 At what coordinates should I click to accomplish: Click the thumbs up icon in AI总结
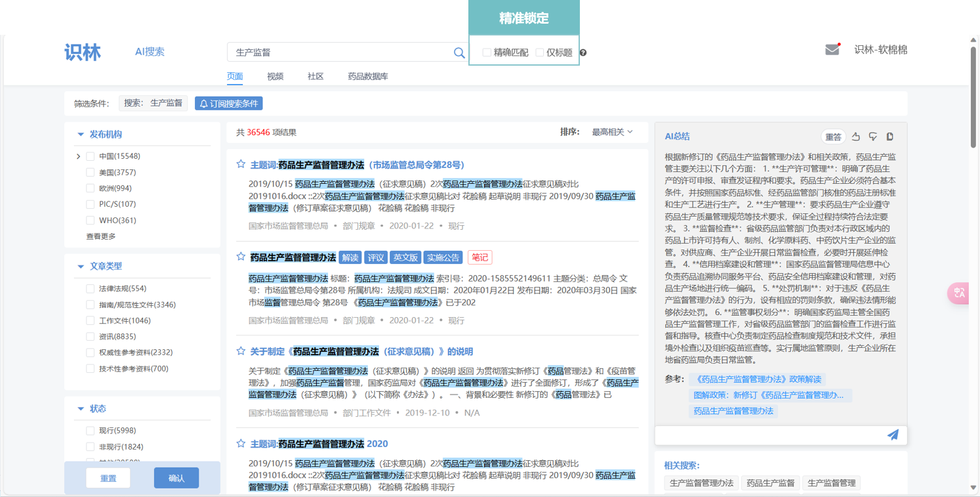point(856,137)
